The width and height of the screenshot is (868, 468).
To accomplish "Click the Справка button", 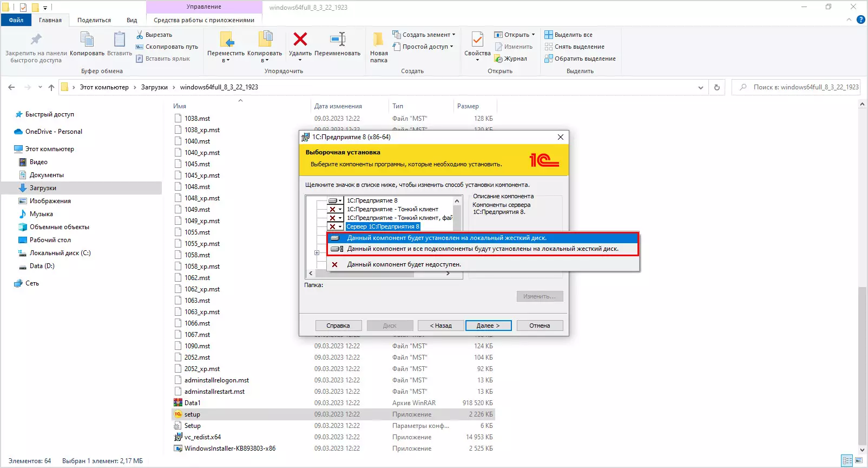I will (338, 326).
